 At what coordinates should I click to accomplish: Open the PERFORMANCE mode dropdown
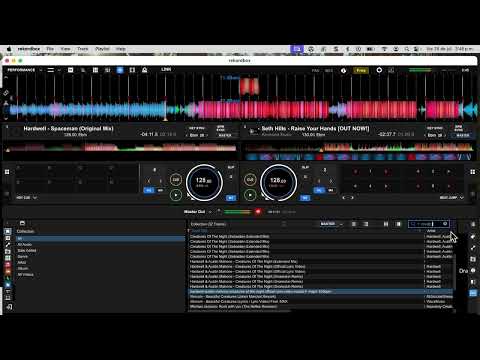click(x=25, y=70)
